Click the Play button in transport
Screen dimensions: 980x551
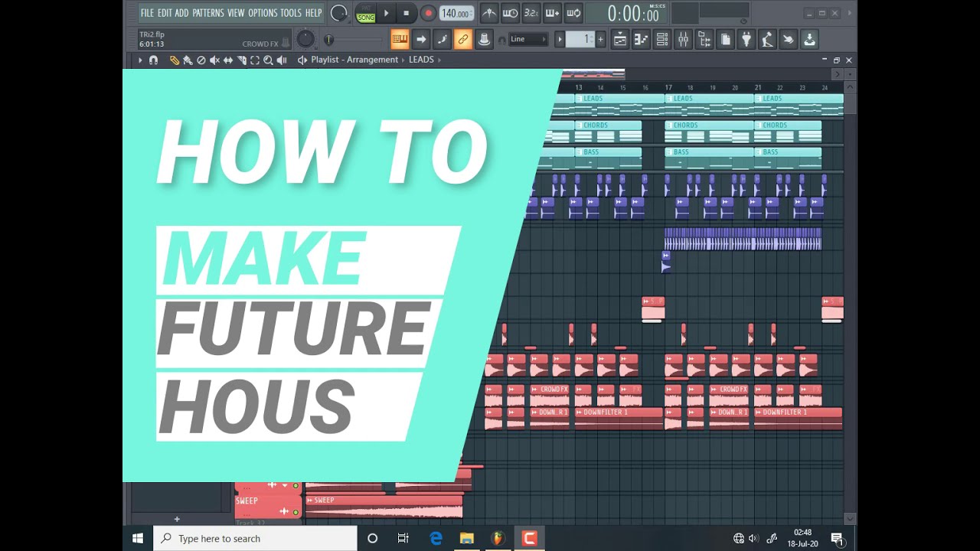point(387,13)
